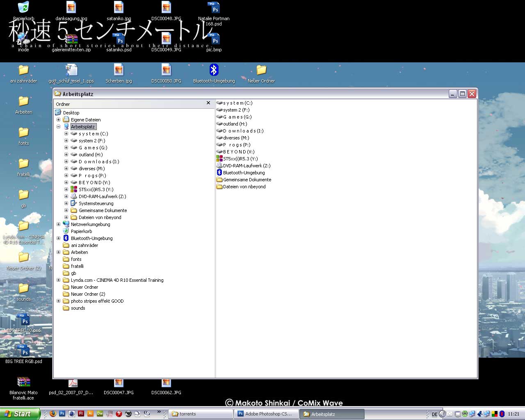This screenshot has height=420, width=525.
Task: Select gott_schuf_esel_1.pps on the desktop
Action: (71, 74)
